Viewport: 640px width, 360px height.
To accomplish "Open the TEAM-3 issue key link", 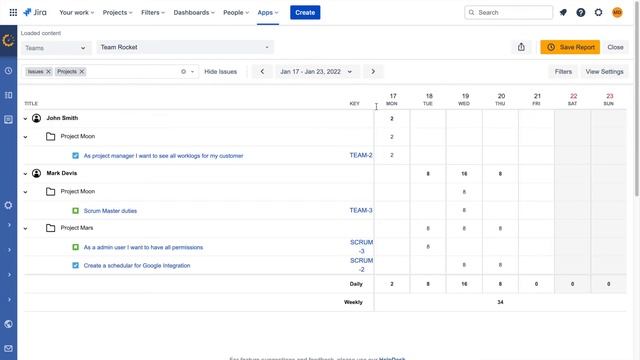I will 361,210.
